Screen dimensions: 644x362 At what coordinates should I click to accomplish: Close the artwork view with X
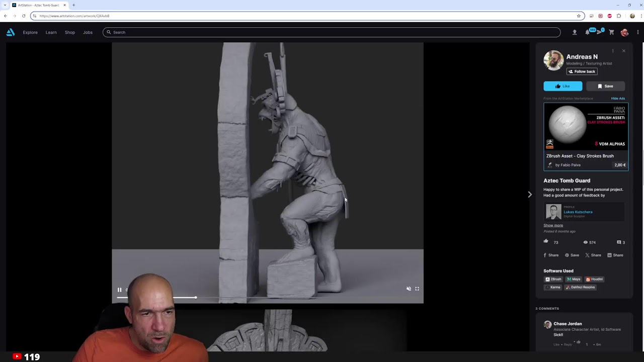[624, 51]
